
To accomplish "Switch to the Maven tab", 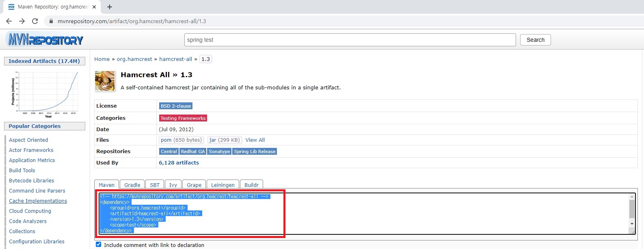I will 107,184.
